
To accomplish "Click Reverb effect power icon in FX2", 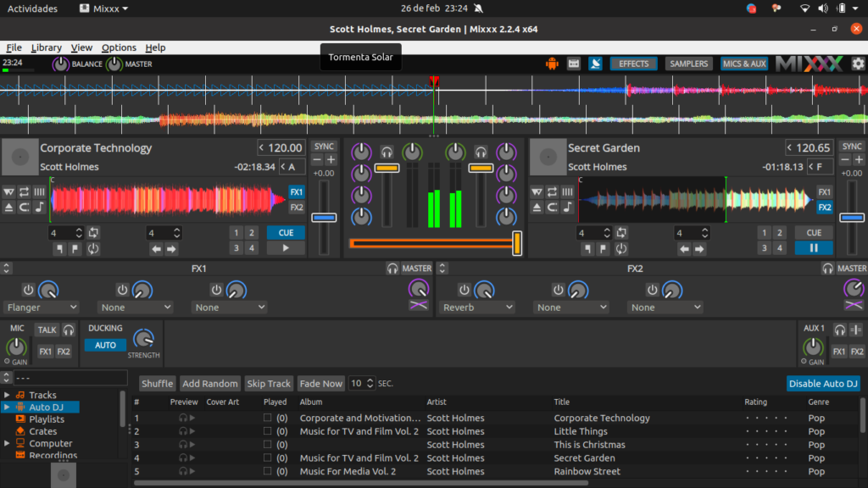I will click(x=464, y=290).
